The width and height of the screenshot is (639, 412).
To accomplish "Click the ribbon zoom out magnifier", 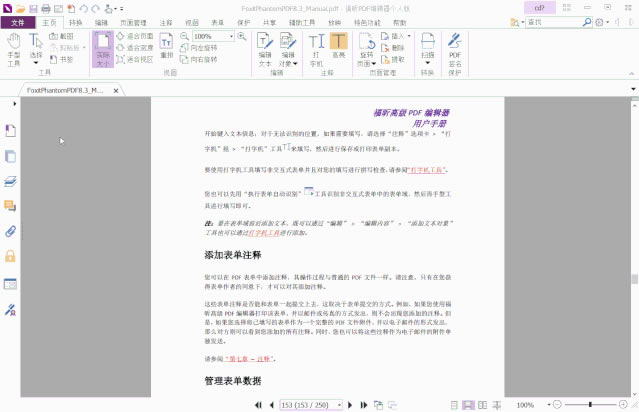I will [x=184, y=36].
